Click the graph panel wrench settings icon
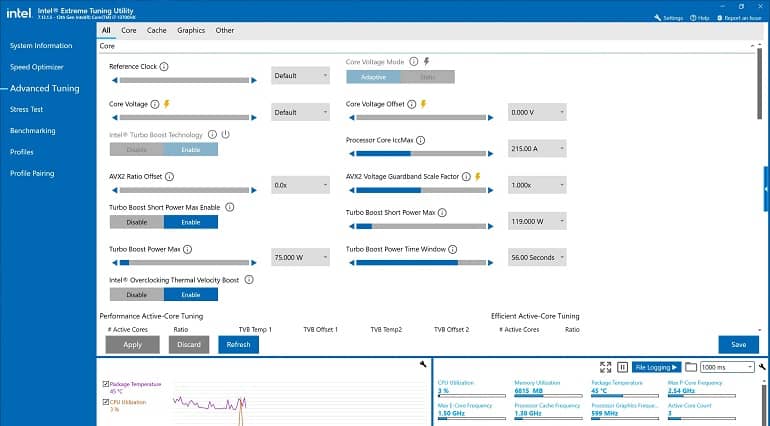Screen dimensions: 770x426 pyautogui.click(x=423, y=364)
